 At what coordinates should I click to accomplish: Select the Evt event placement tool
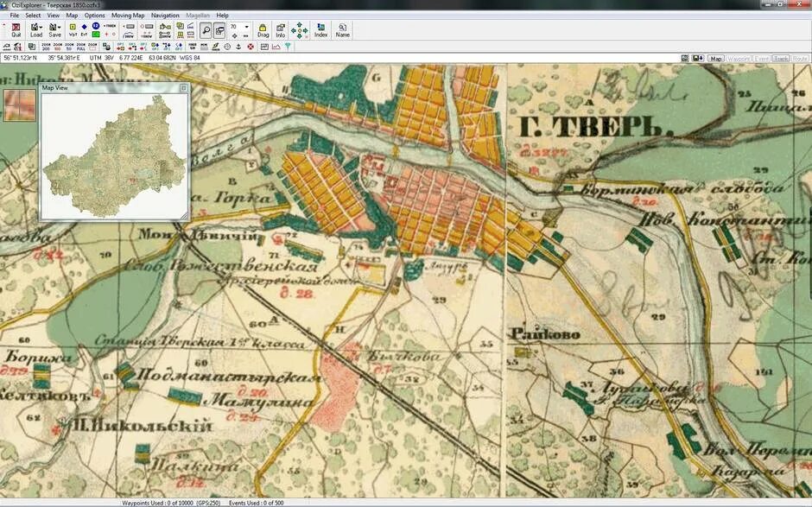pos(84,30)
